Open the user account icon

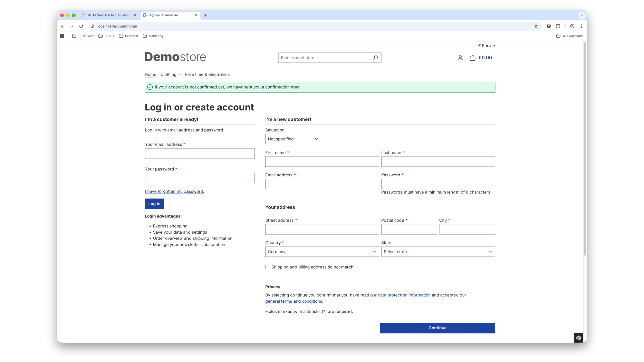[x=460, y=58]
